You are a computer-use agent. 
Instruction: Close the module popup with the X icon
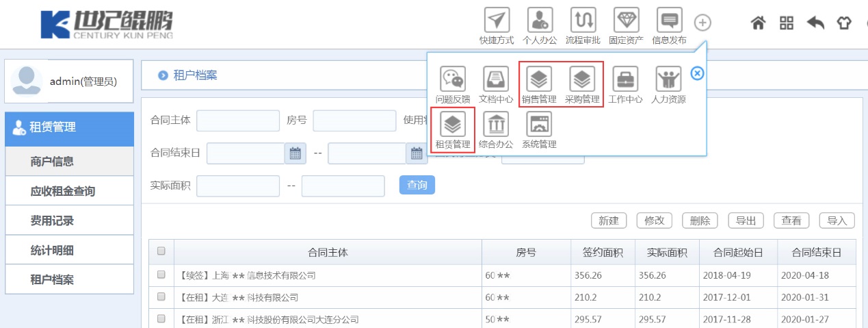697,73
